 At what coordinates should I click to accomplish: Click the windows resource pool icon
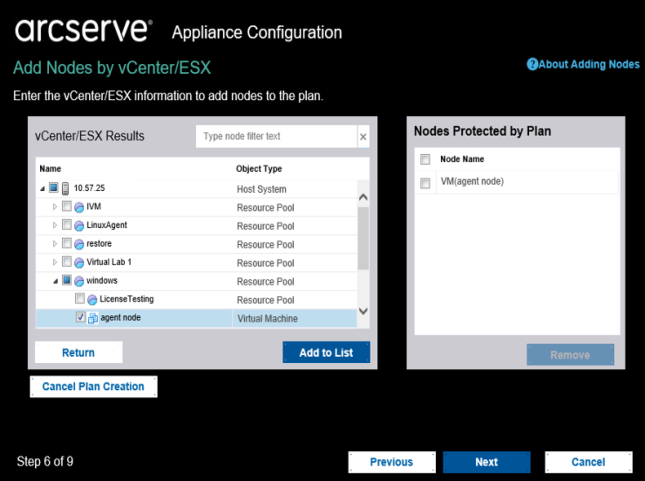79,281
